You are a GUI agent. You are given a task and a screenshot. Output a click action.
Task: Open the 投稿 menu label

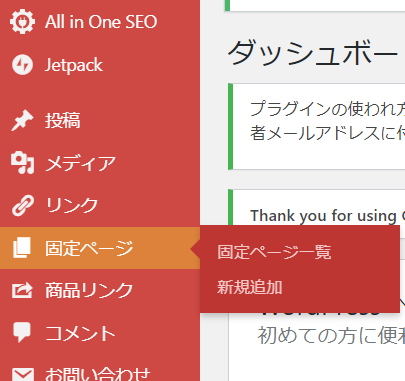click(63, 121)
